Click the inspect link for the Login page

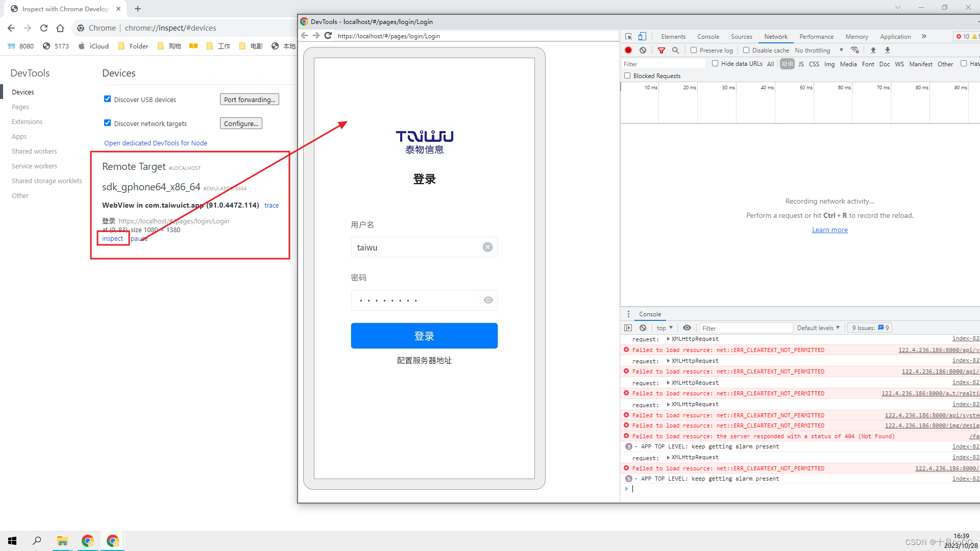[112, 238]
